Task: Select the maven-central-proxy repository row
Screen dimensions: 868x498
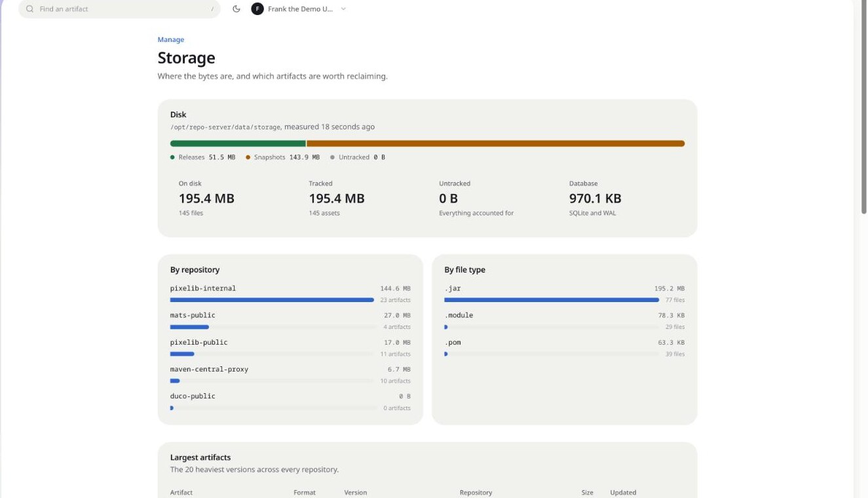Action: [x=290, y=374]
